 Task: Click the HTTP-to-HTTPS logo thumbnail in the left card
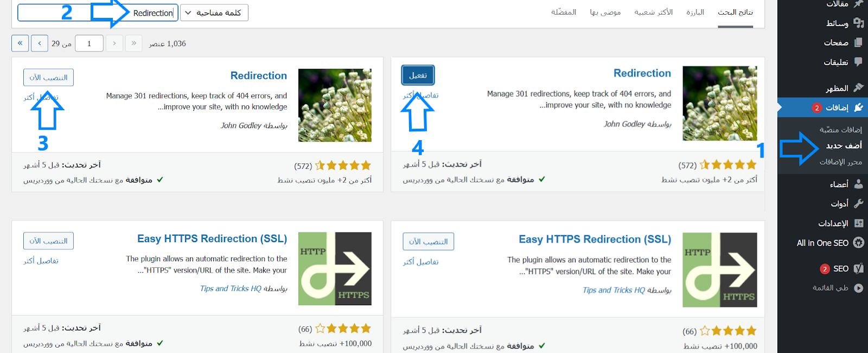pyautogui.click(x=335, y=269)
